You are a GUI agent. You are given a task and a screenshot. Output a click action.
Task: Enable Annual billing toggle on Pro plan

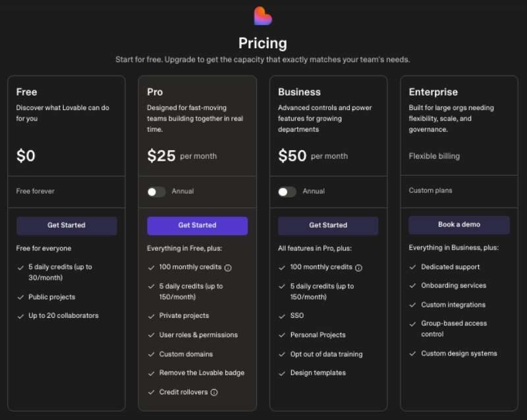point(156,192)
